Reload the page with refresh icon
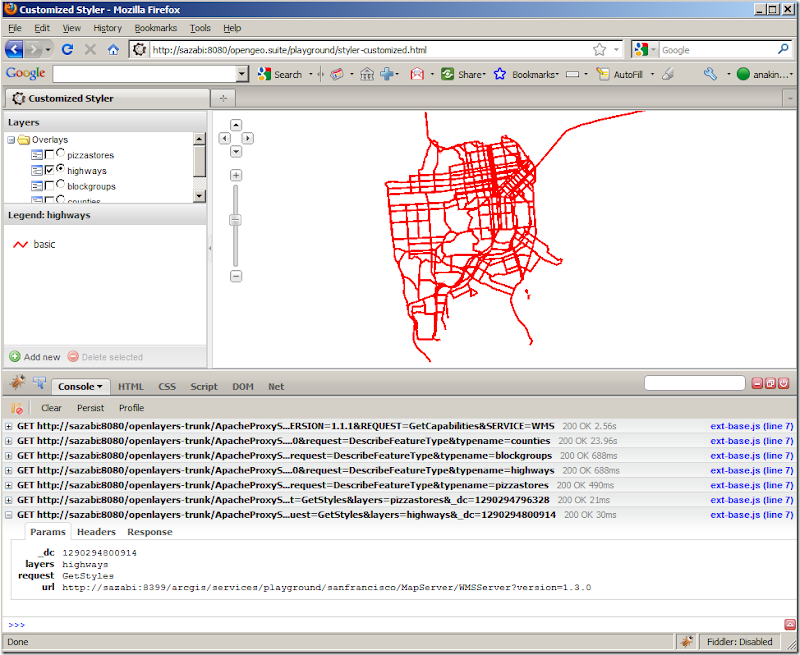Image resolution: width=800 pixels, height=655 pixels. click(67, 49)
